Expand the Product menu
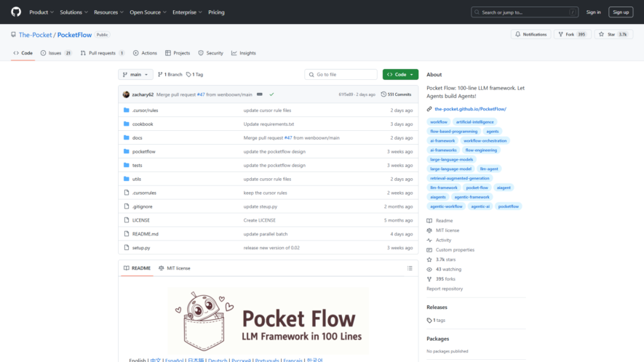The height and width of the screenshot is (362, 644). (x=41, y=12)
